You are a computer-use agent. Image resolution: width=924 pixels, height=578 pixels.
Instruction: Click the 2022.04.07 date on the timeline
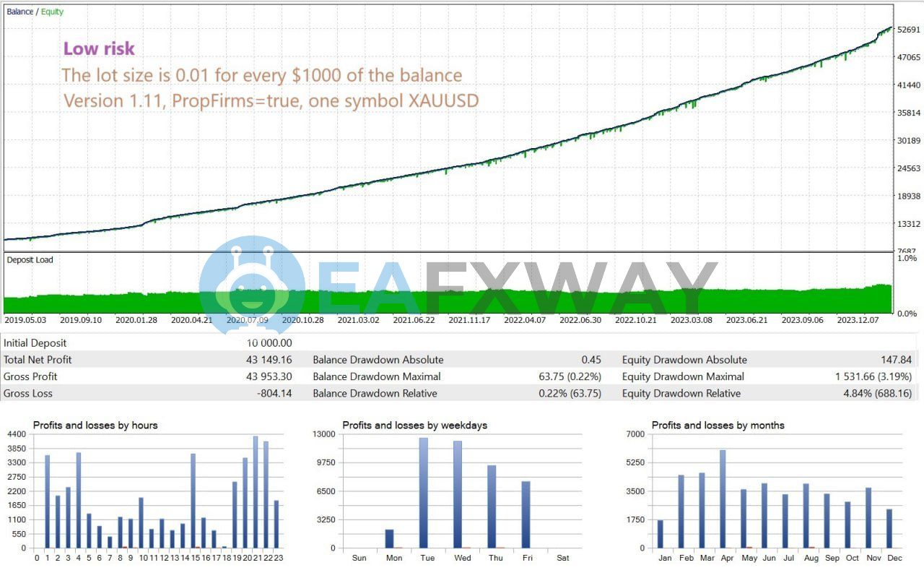point(525,319)
